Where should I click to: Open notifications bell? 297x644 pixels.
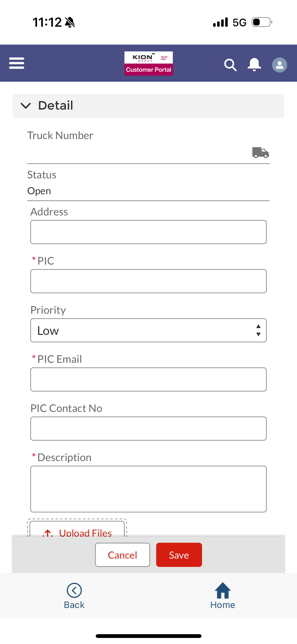click(254, 65)
